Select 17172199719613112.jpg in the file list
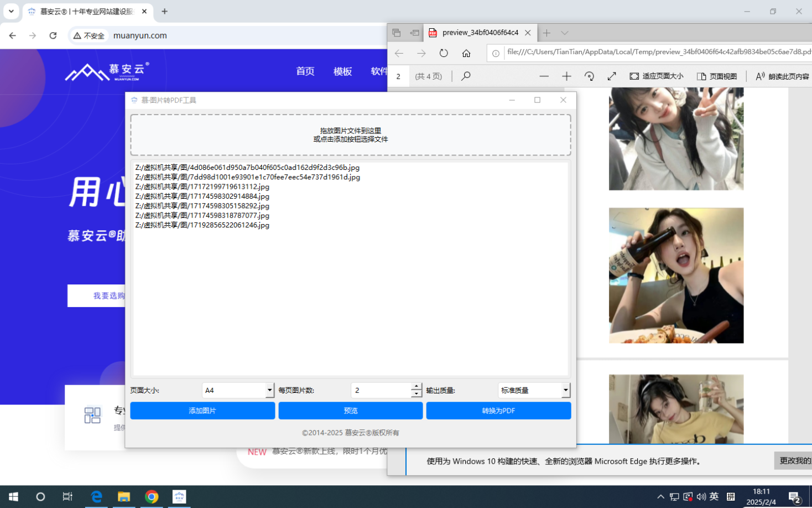Screen dimensions: 812x508 click(202, 186)
